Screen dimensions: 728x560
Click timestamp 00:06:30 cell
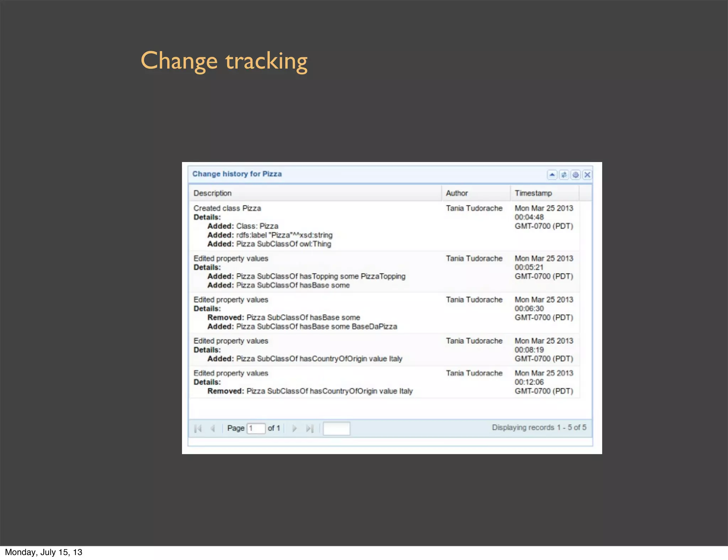(544, 308)
